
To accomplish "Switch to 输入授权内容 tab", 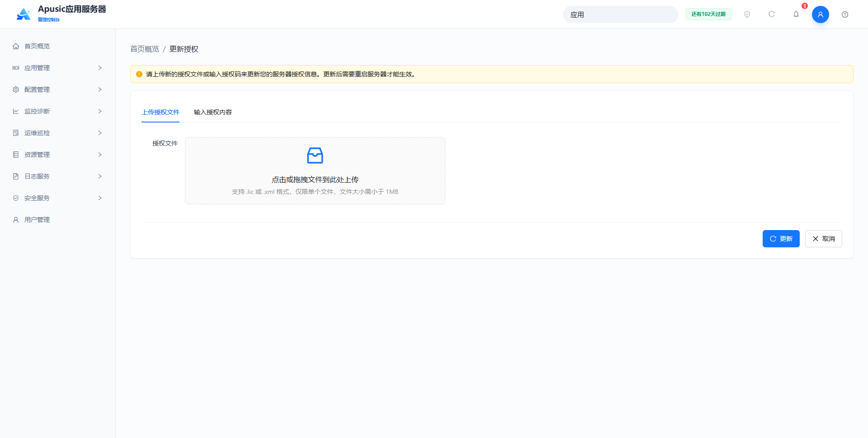I will coord(213,112).
